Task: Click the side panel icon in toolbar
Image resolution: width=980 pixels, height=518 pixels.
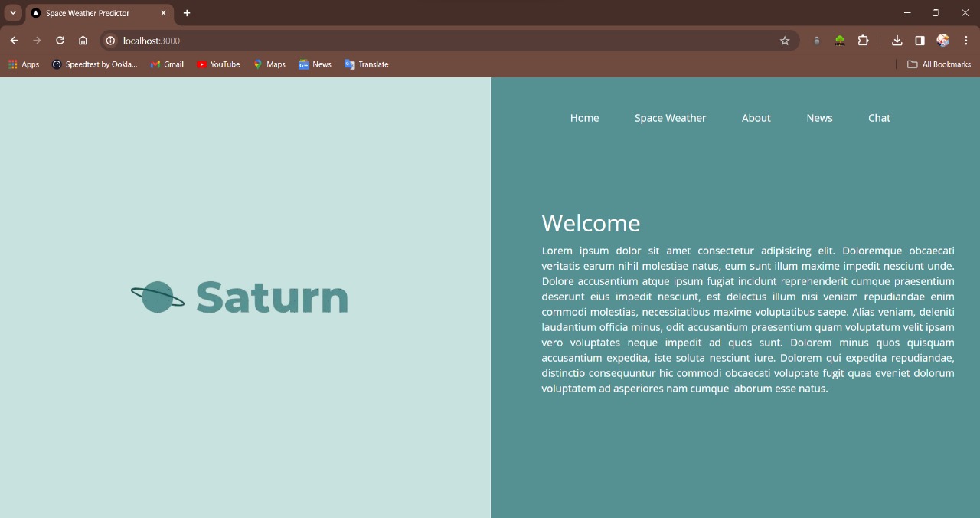Action: (x=920, y=40)
